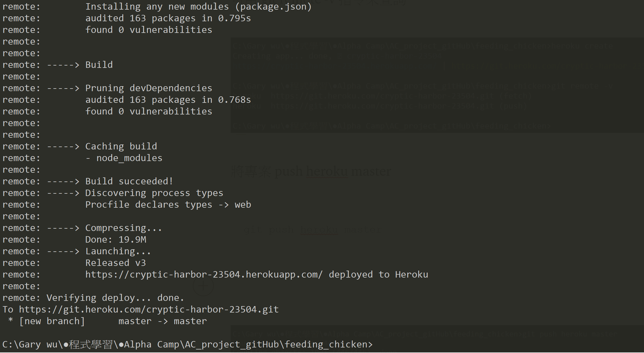This screenshot has width=644, height=353.
Task: Click 'audited 163 packages in 0.795s' line
Action: [168, 18]
